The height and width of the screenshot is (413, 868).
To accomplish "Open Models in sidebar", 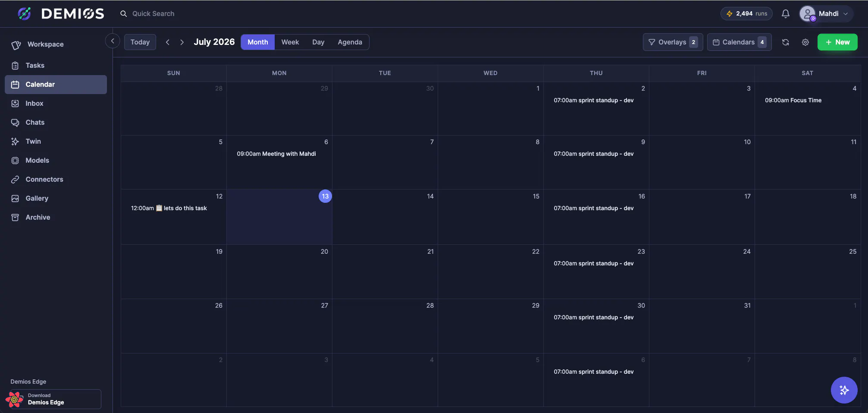I will [56, 161].
